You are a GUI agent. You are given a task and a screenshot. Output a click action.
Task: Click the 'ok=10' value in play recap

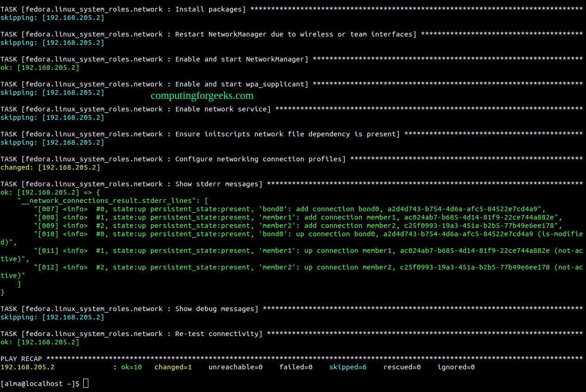click(x=131, y=367)
